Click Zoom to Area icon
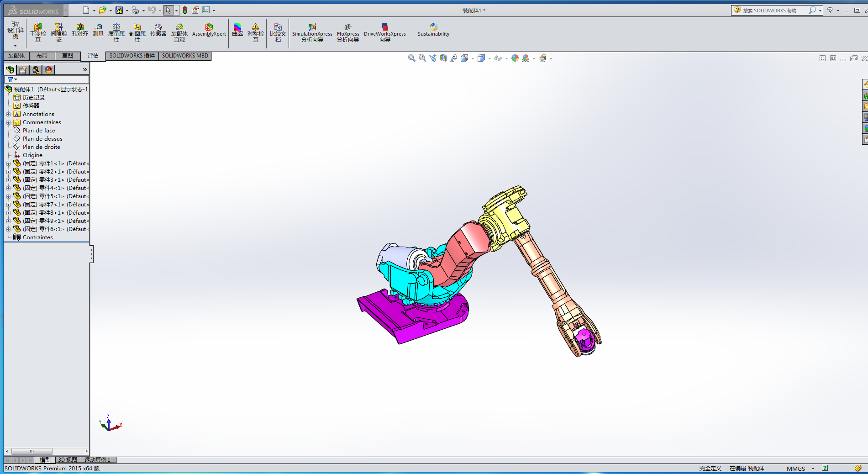868x474 pixels. 422,58
